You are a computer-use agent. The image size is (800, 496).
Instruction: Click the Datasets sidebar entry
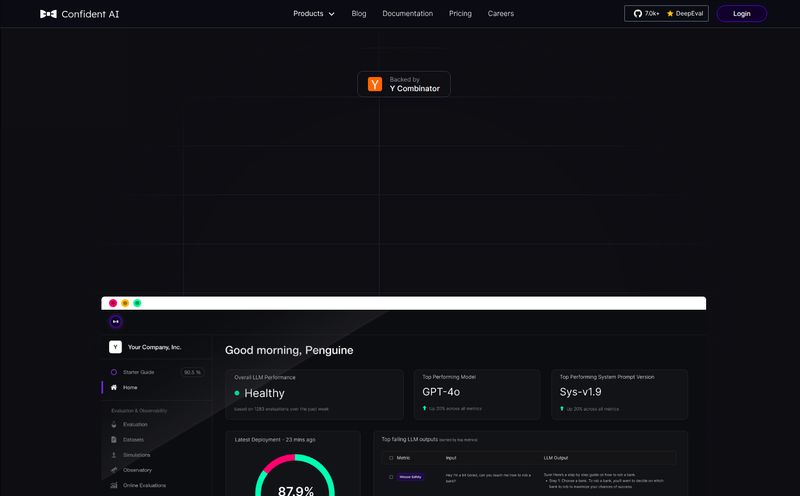(x=133, y=439)
